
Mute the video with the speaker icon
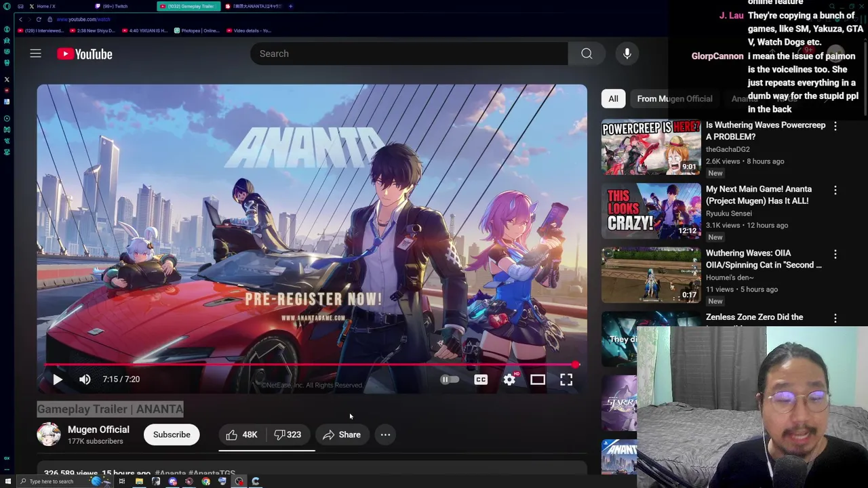point(85,380)
